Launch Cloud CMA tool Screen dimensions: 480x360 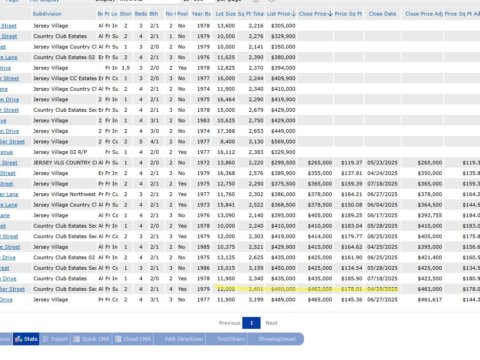point(133,339)
